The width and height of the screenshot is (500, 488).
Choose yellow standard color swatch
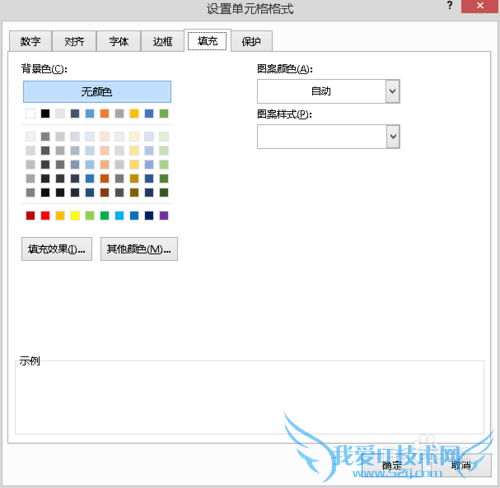[75, 216]
